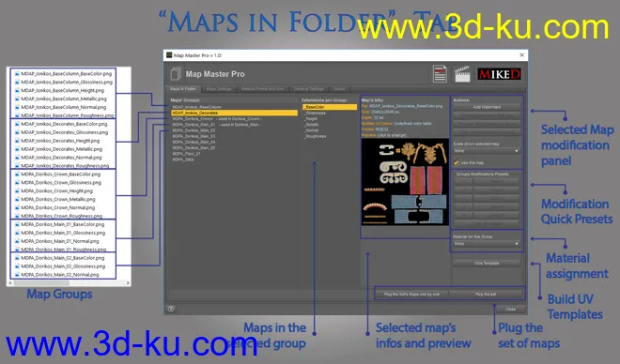Screen dimensions: 620x364
Task: Click the UVs Template button
Action: [x=487, y=264]
